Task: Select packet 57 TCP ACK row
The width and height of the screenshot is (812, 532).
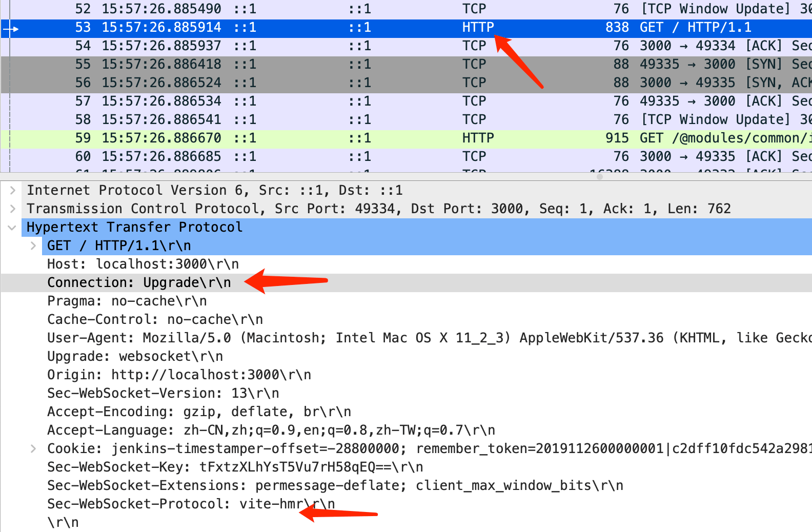Action: tap(406, 101)
